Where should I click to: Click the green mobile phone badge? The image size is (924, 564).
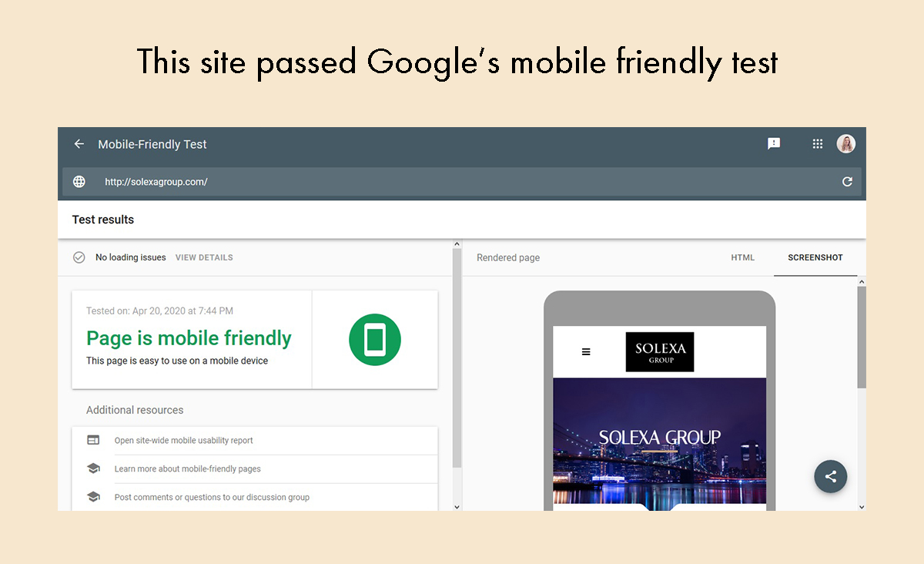pyautogui.click(x=375, y=339)
